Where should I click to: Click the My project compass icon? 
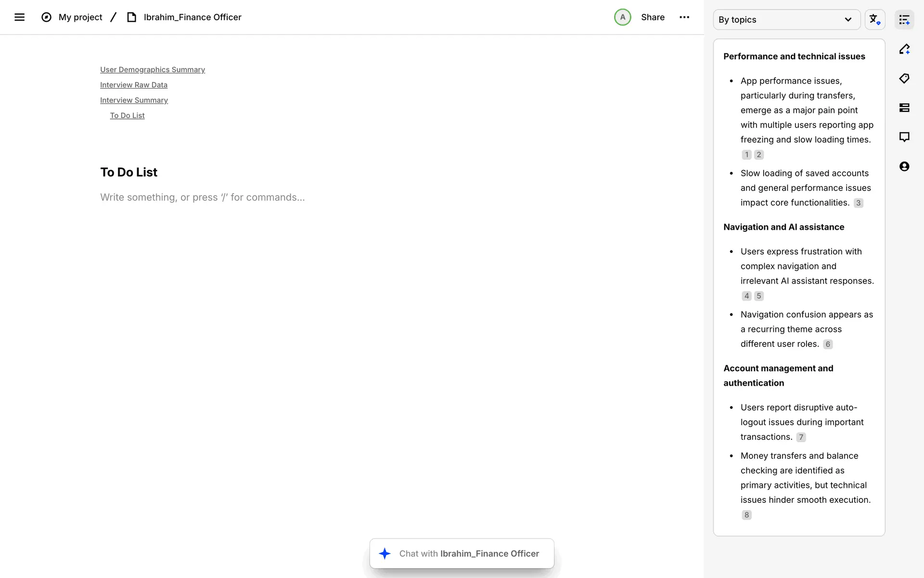46,17
